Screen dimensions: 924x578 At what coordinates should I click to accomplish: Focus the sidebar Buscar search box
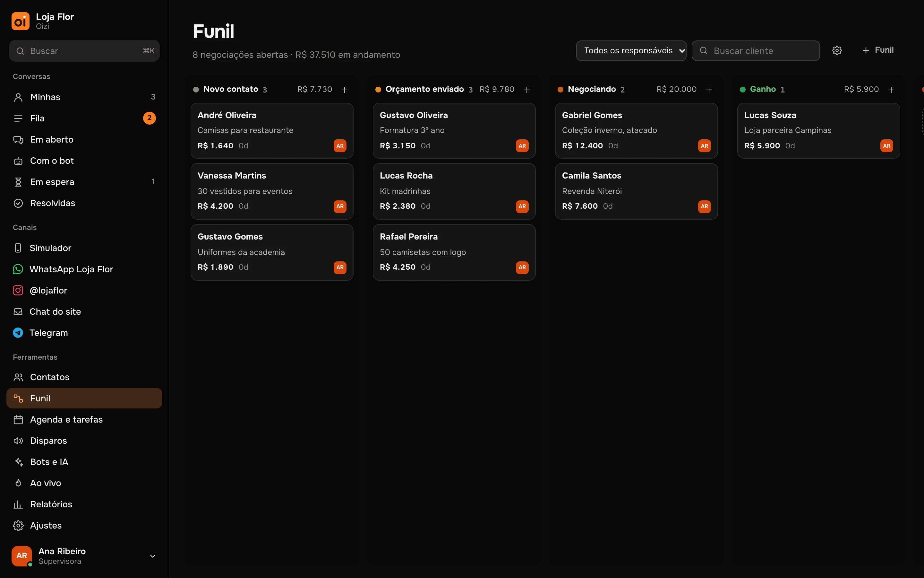point(84,51)
